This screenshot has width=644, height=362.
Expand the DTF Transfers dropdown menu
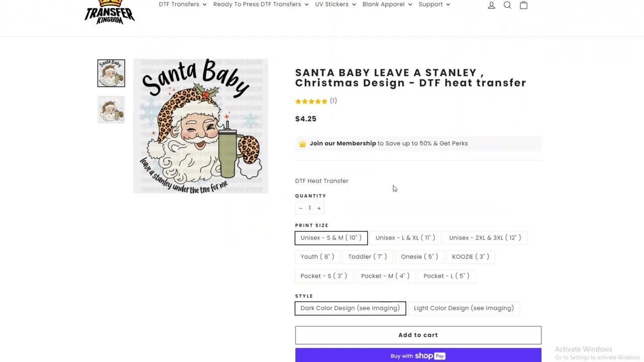pos(183,5)
